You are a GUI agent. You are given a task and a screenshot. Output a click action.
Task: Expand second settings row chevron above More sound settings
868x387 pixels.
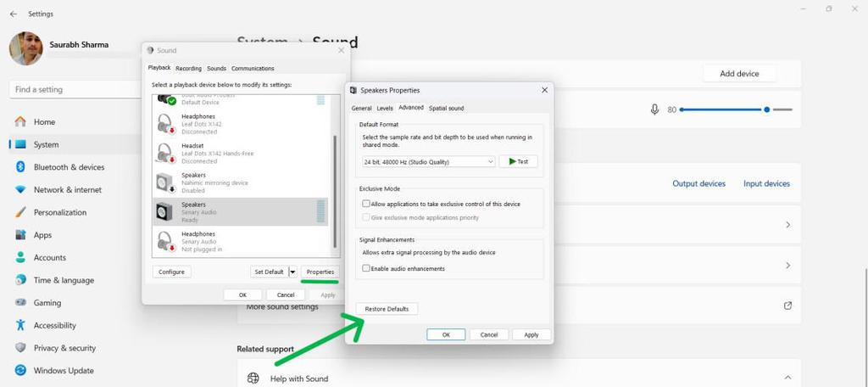pos(787,266)
